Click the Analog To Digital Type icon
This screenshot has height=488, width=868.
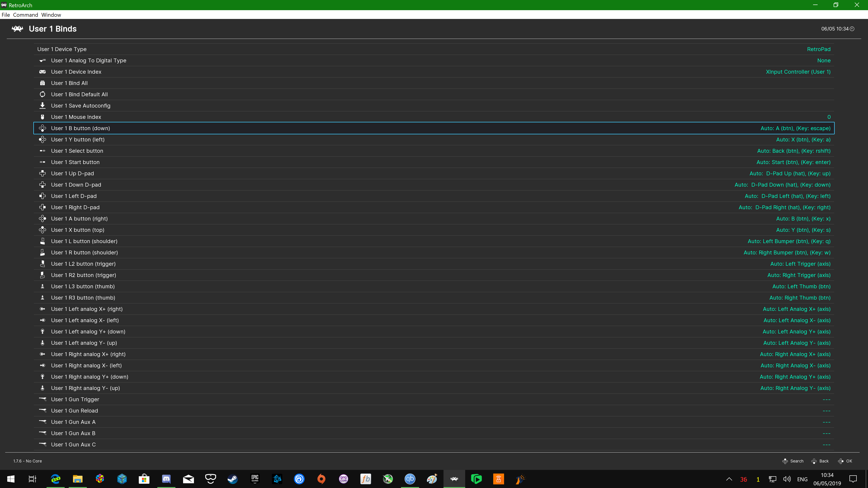pos(42,61)
